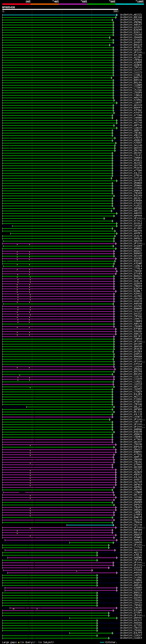Image resolution: width=146 pixels, height=644 pixels.
Task: Select hit label UniRef100_A4HXV6
Action: pyautogui.click(x=131, y=573)
